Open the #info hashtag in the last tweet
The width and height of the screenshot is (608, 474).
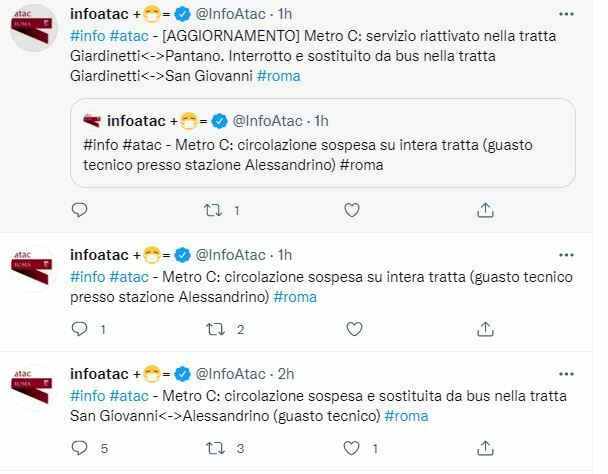tap(87, 395)
